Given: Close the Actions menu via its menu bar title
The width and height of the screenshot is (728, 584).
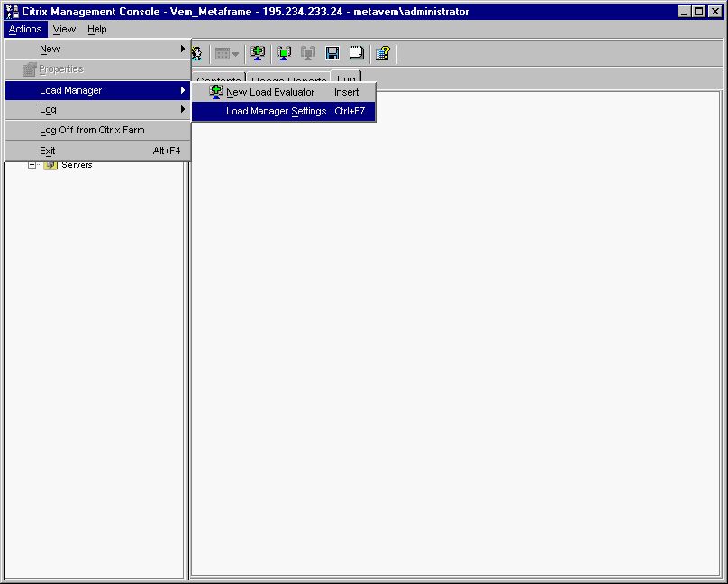Looking at the screenshot, I should click(25, 29).
